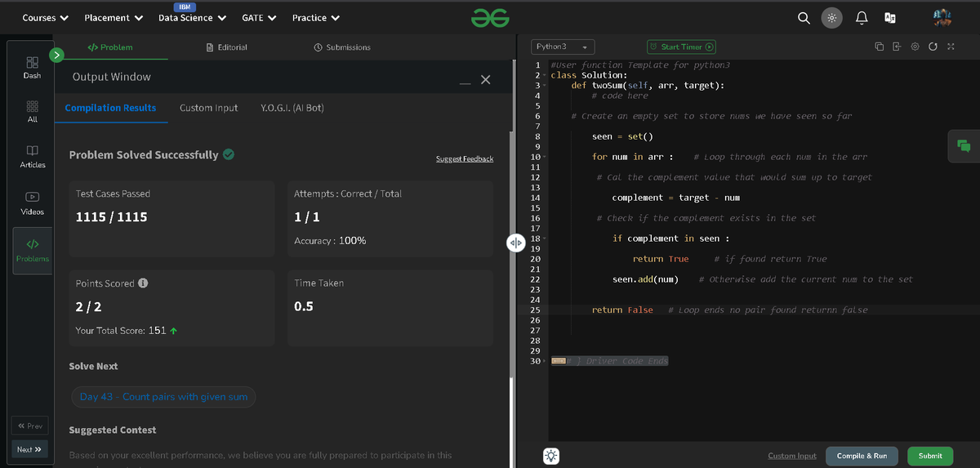
Task: Collapse sidebar with green arrow button
Action: [56, 55]
